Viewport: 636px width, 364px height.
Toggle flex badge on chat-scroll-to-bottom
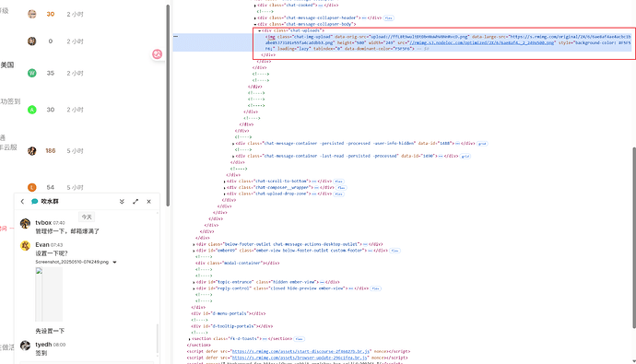(x=338, y=182)
